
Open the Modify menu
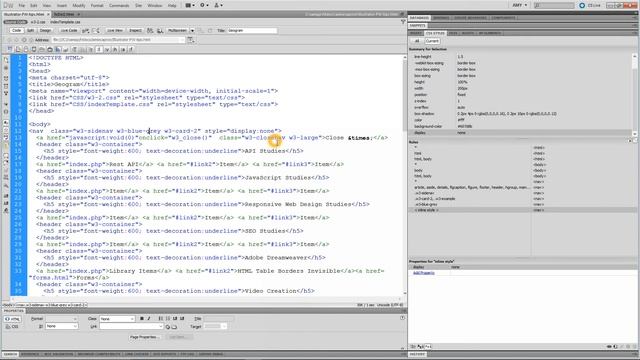coord(79,6)
